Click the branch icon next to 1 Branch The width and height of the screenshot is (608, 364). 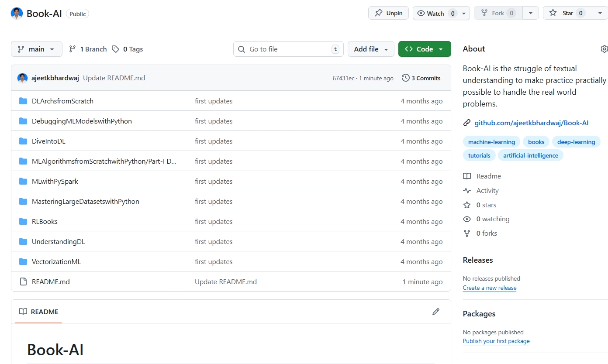coord(72,49)
